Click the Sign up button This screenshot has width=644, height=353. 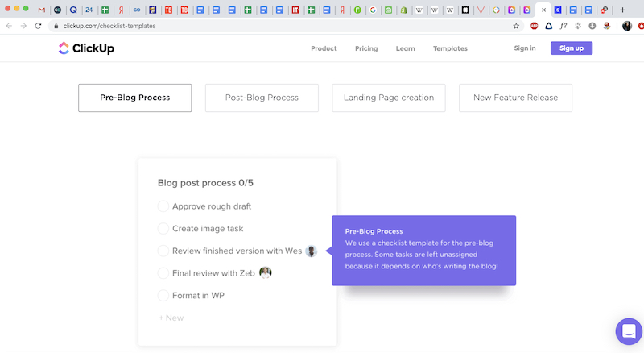click(x=572, y=48)
